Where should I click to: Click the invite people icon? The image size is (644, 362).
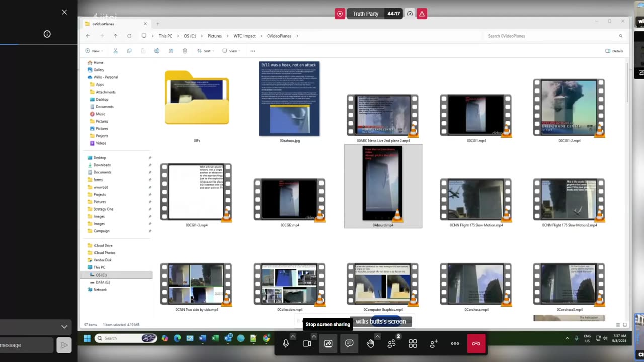(434, 344)
